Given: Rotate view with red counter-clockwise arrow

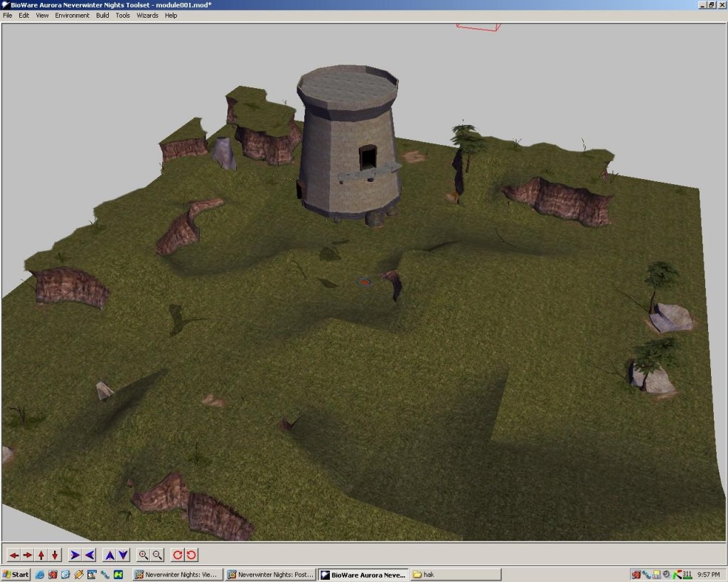Looking at the screenshot, I should (191, 555).
